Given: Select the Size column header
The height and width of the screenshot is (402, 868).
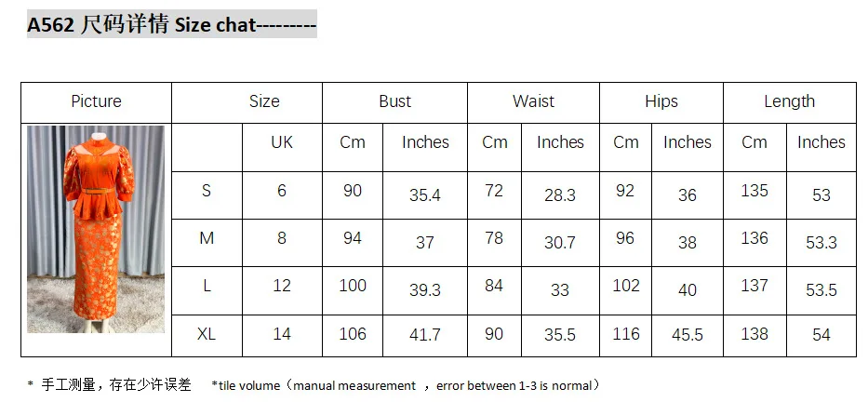Looking at the screenshot, I should (264, 101).
